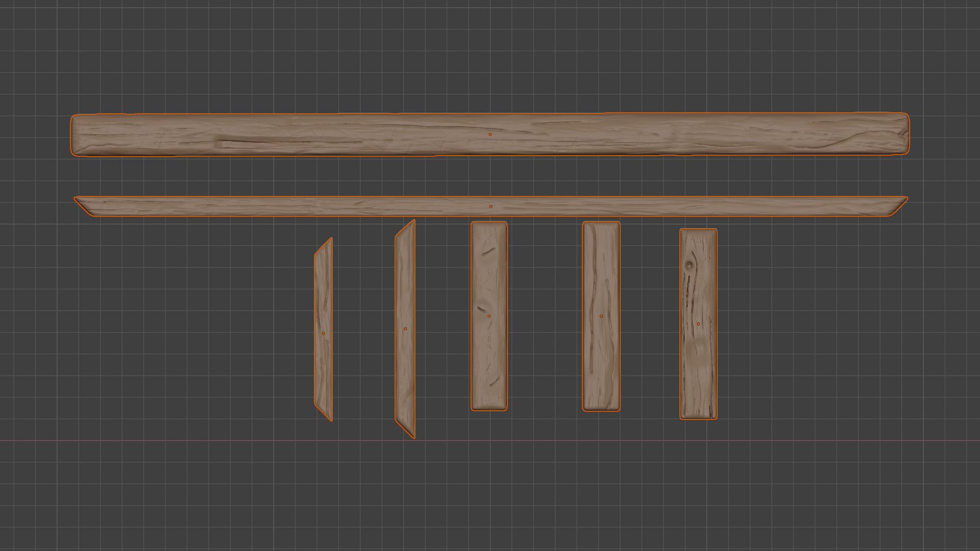Click the origin dot of the thick beam
Screen dimensions: 980x551
(x=490, y=135)
